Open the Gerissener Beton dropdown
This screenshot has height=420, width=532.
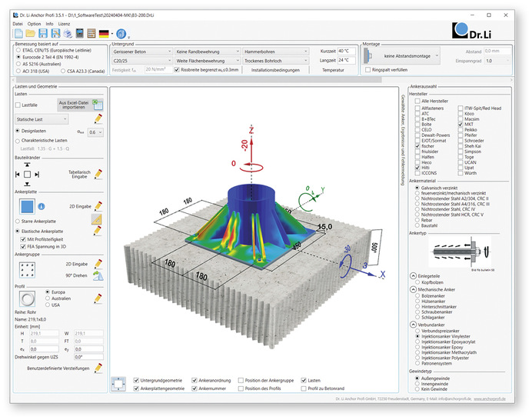[143, 51]
